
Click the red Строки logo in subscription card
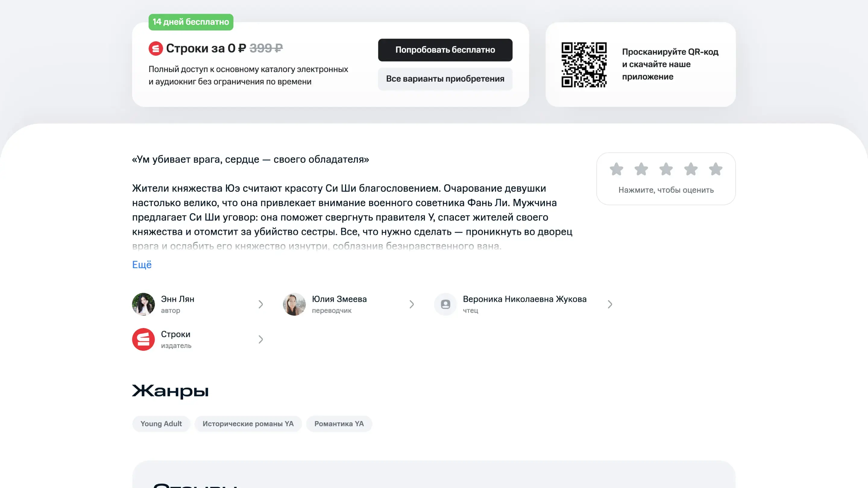[x=156, y=48]
